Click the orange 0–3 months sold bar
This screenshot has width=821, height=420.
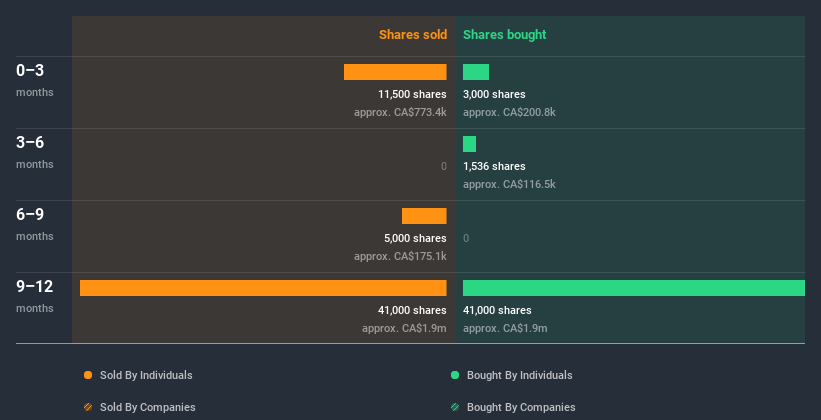[395, 72]
